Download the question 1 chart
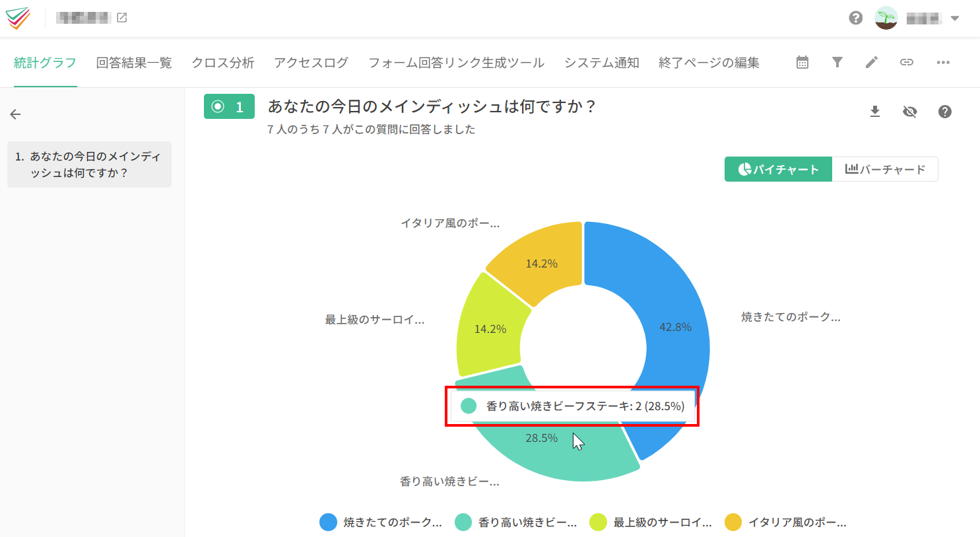The image size is (980, 537). tap(875, 112)
